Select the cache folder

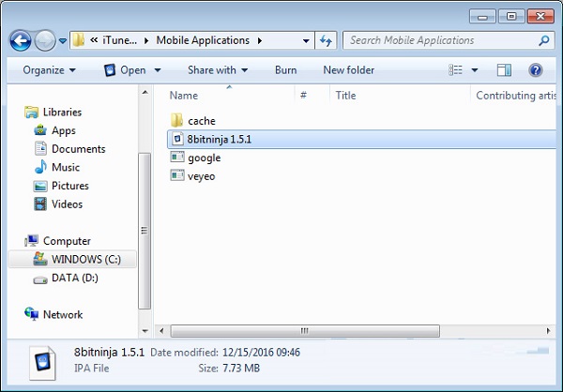tap(192, 121)
